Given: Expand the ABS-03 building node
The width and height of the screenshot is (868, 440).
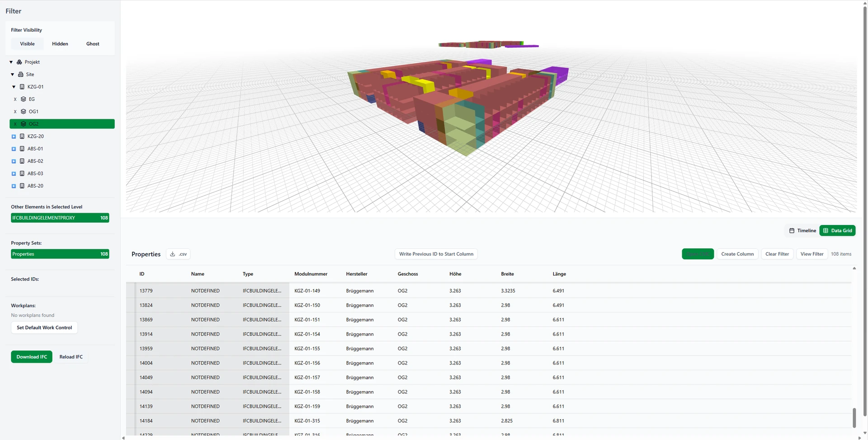Looking at the screenshot, I should point(14,173).
